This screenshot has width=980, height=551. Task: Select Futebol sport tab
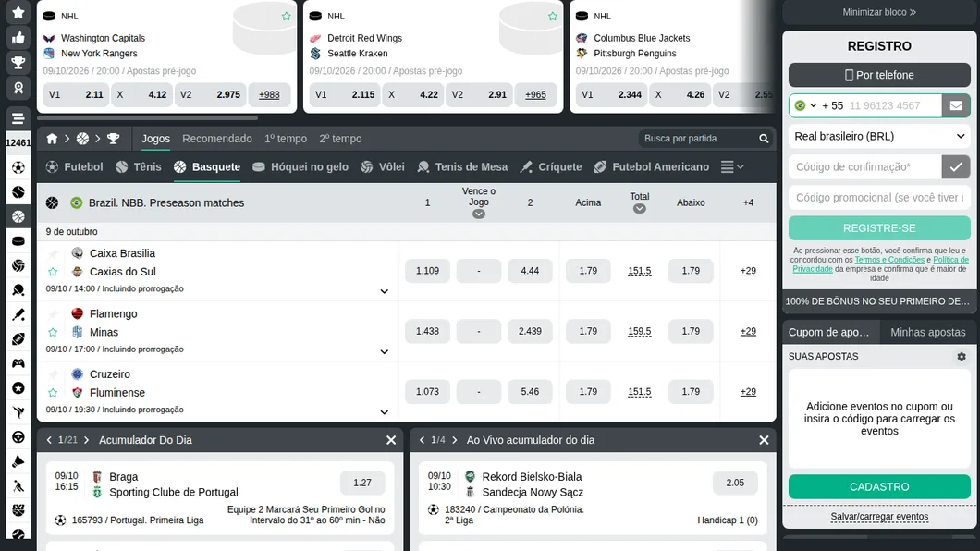coord(74,166)
